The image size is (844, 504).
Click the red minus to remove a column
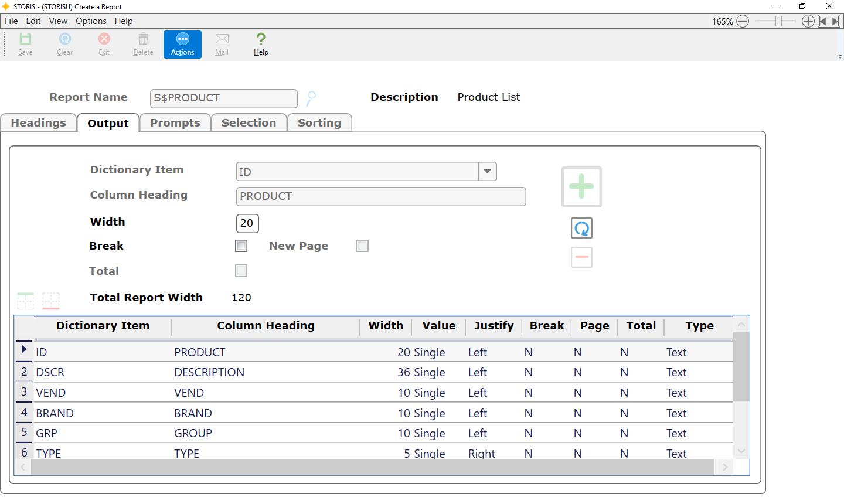coord(581,257)
